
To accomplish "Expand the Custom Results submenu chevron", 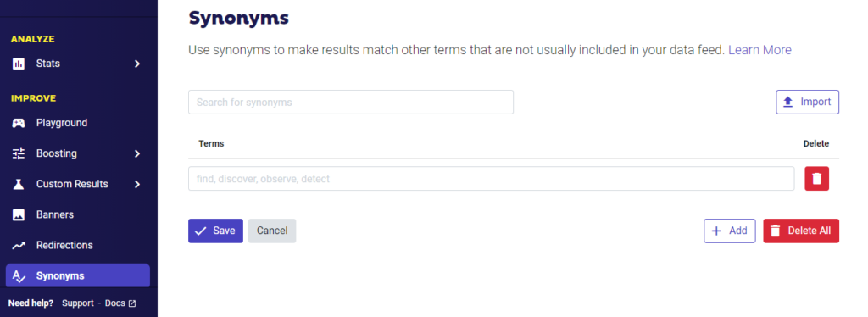I will 137,184.
